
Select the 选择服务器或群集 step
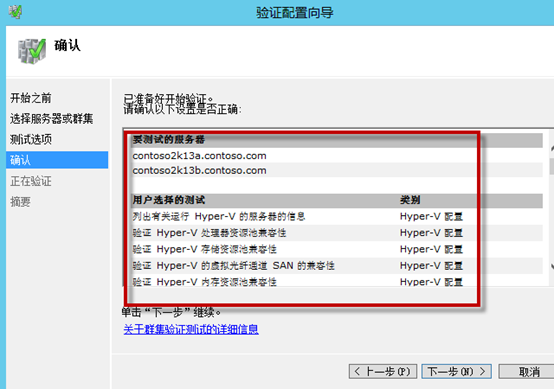[x=52, y=119]
